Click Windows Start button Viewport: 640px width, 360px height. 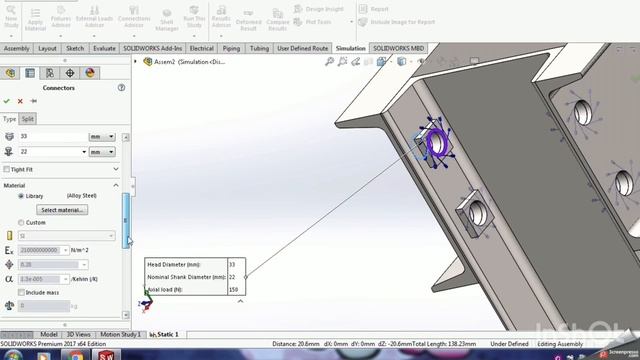coord(13,355)
